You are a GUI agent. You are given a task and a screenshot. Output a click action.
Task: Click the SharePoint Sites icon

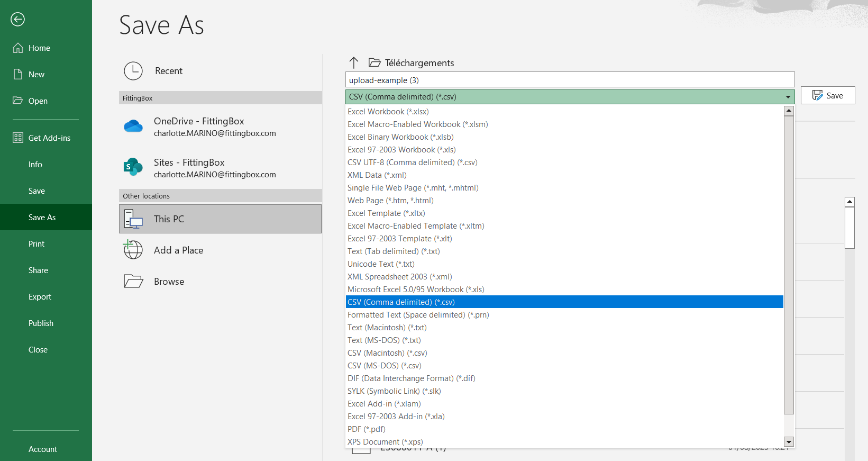pyautogui.click(x=133, y=167)
